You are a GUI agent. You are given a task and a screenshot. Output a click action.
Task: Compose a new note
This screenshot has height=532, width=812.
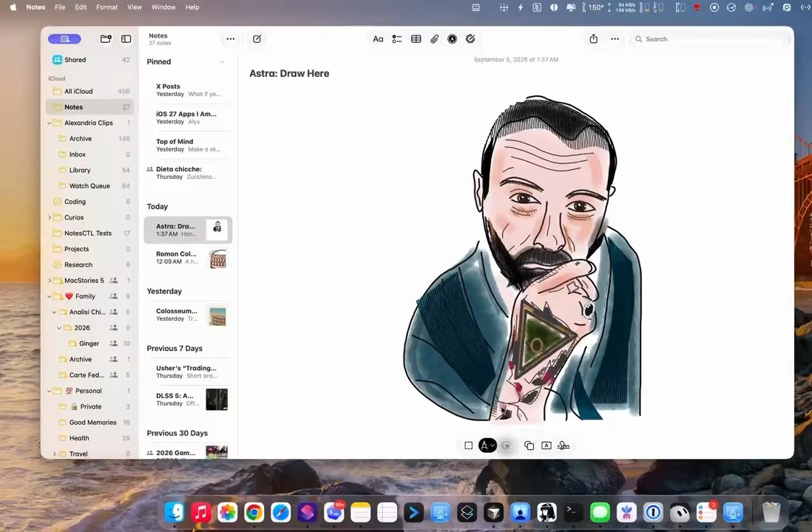pyautogui.click(x=257, y=39)
